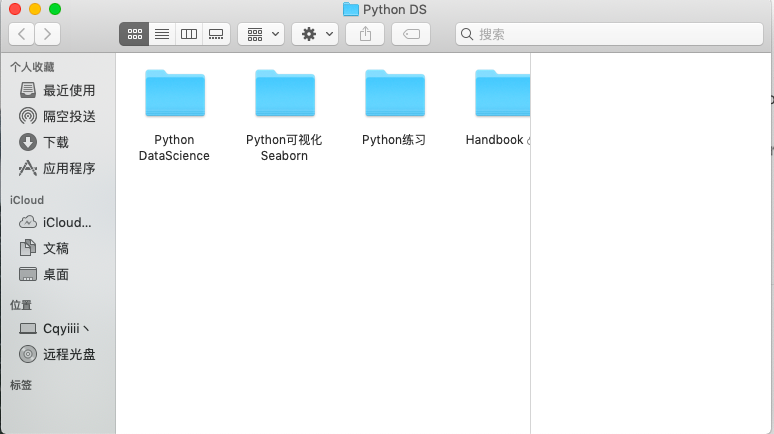Go forward to next folder
The image size is (774, 434).
[47, 34]
